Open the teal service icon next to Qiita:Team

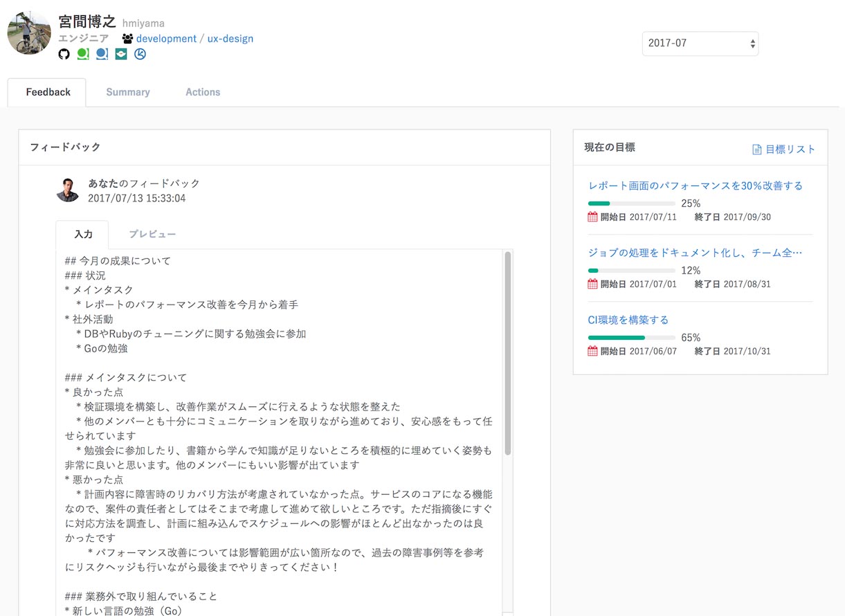coord(121,54)
